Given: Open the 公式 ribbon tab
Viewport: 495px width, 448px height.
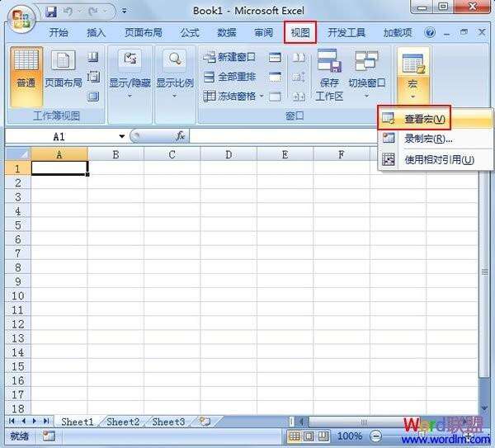Looking at the screenshot, I should tap(190, 32).
